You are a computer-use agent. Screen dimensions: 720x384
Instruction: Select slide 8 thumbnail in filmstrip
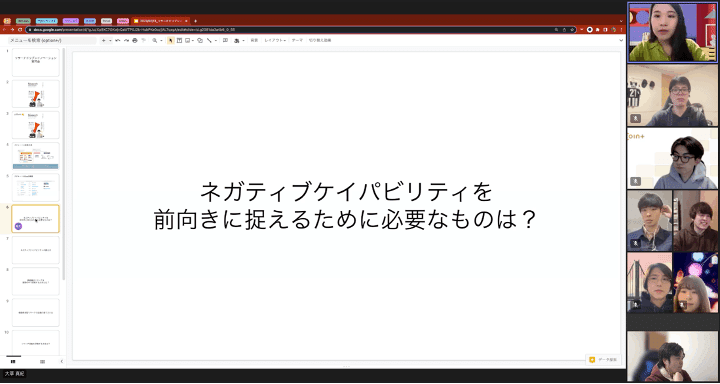click(x=35, y=281)
